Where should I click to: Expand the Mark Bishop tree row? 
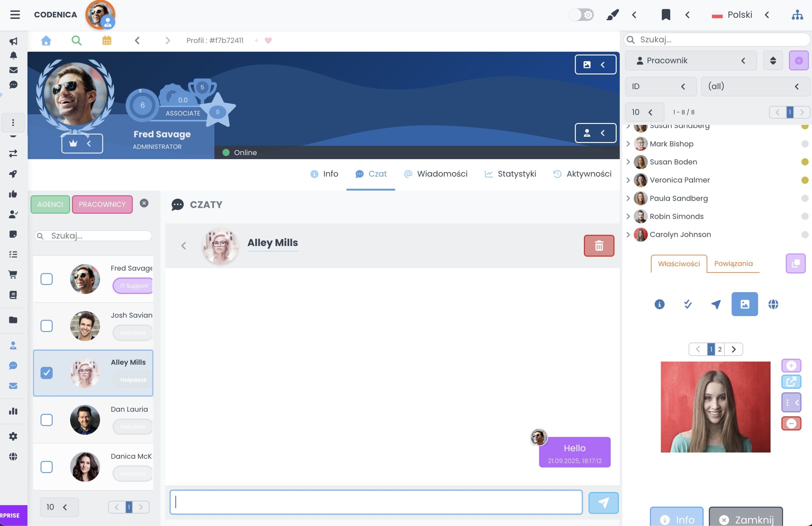628,144
